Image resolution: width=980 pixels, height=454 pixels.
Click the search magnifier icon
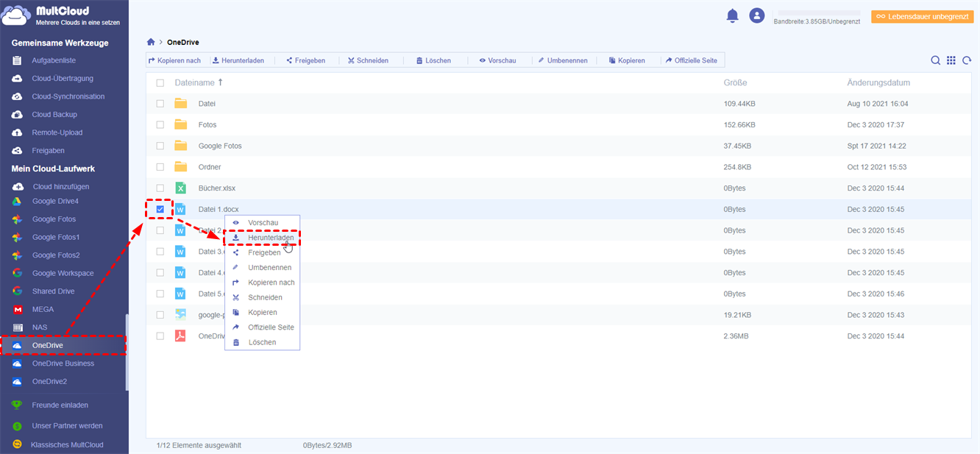935,60
